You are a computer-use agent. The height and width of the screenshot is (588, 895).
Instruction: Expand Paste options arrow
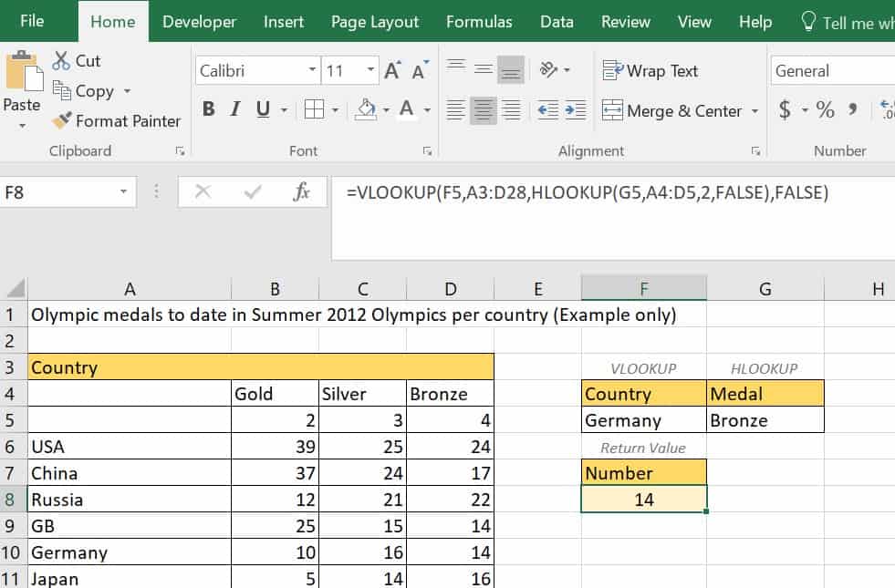point(22,126)
